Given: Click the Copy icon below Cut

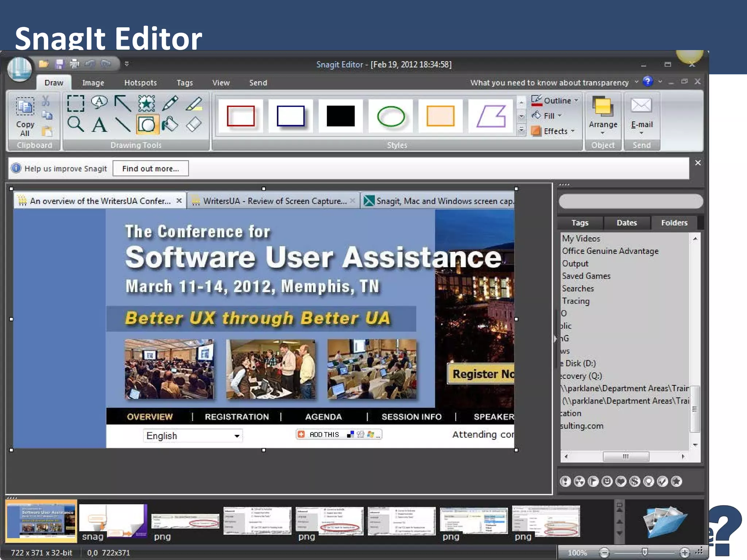Looking at the screenshot, I should (47, 116).
